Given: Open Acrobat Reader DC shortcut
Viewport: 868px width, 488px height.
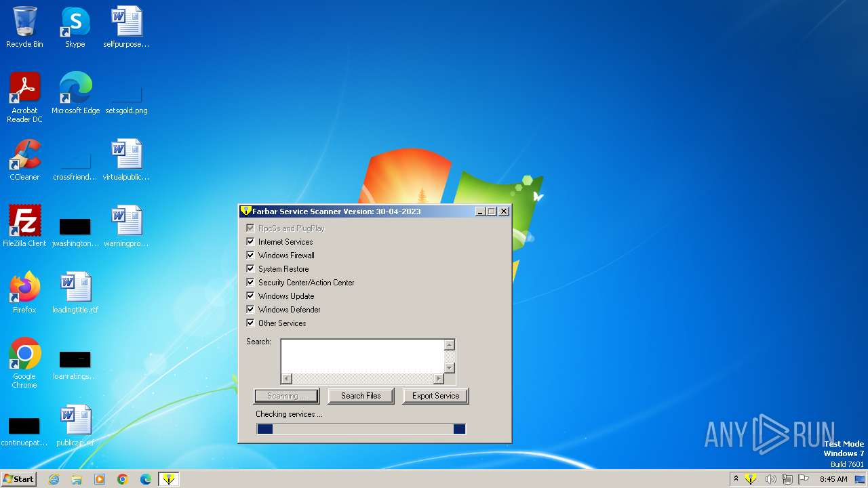Looking at the screenshot, I should (x=24, y=97).
